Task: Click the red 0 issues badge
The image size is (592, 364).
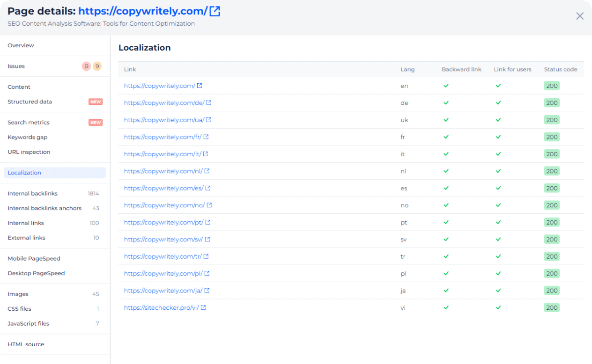Action: (x=86, y=66)
